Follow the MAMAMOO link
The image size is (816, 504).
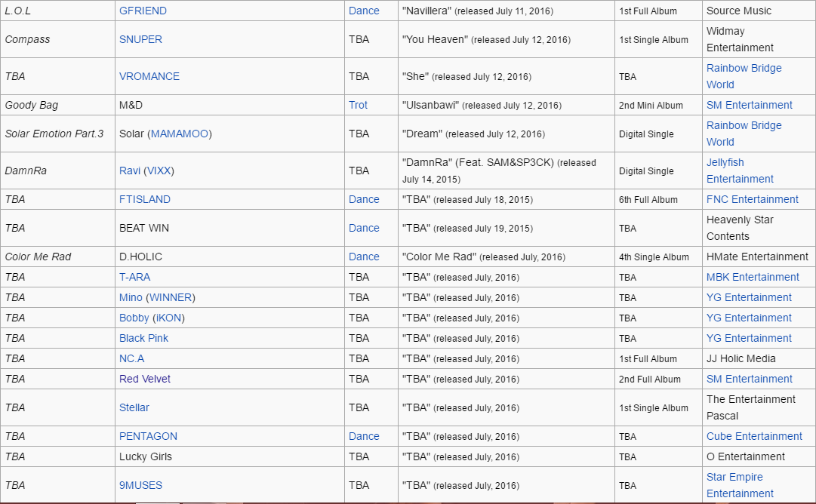click(x=180, y=134)
